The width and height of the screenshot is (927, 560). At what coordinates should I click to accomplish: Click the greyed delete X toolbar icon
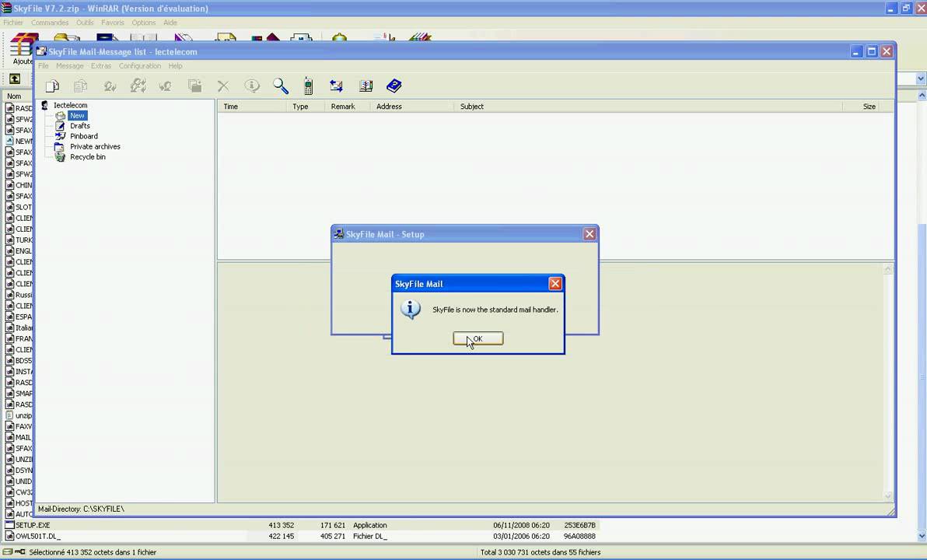click(223, 86)
